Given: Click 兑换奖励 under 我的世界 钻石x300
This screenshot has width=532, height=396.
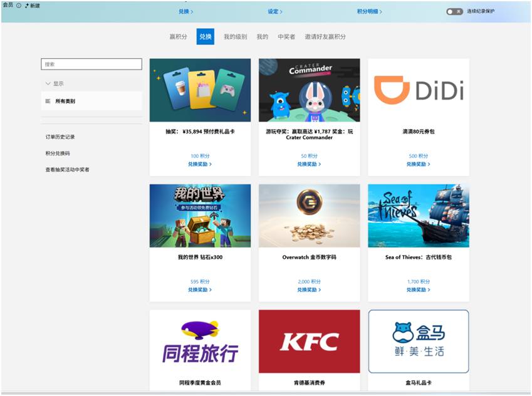Looking at the screenshot, I should [200, 289].
